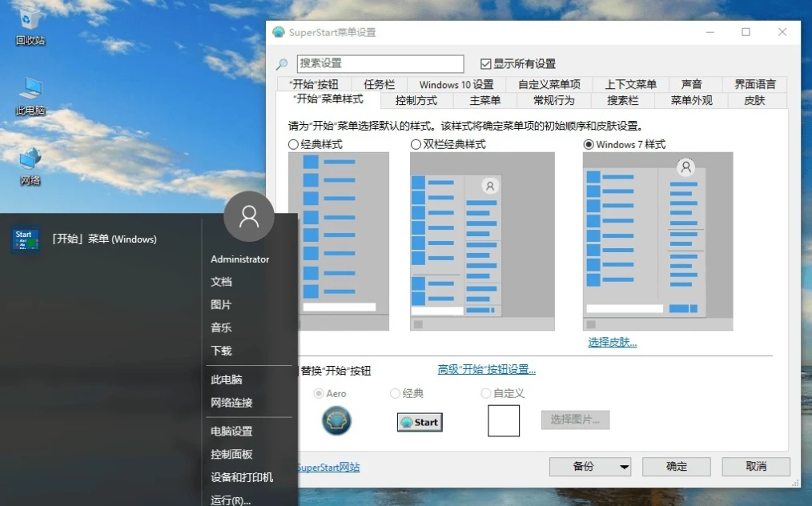Open the controls (控制方式) tab
The width and height of the screenshot is (812, 506).
pos(416,100)
